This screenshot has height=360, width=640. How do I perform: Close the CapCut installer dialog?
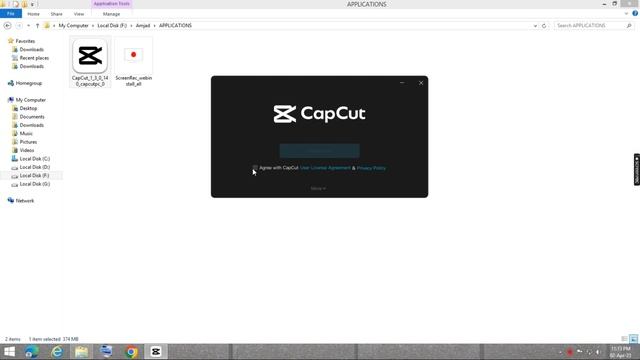(421, 83)
